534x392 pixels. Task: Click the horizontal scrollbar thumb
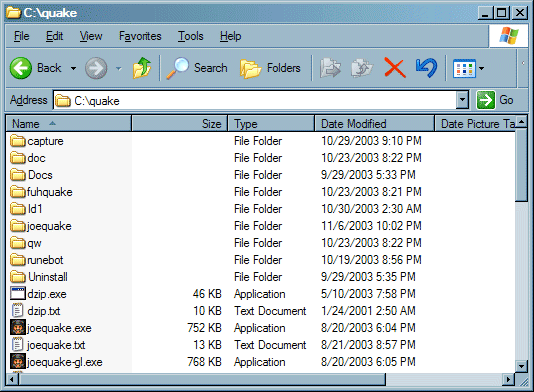202,379
